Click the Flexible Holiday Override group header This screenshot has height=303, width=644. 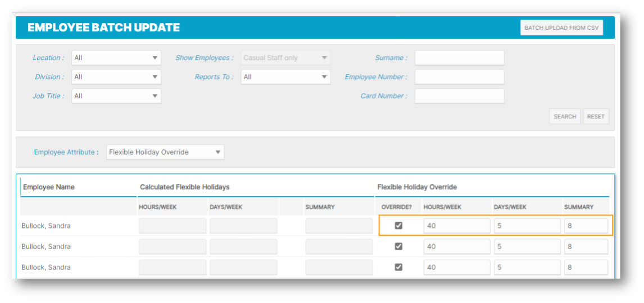[x=417, y=187]
